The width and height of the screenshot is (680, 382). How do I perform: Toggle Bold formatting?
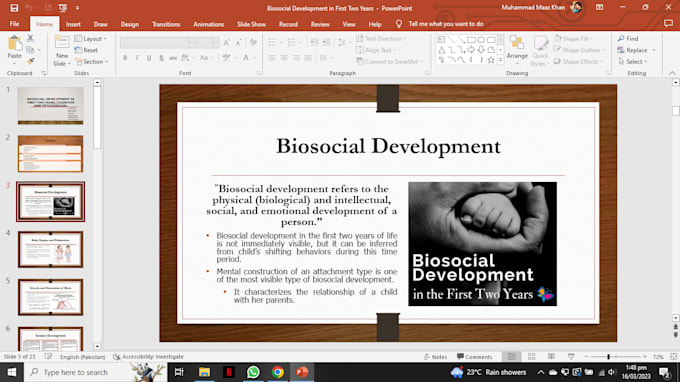[125, 58]
